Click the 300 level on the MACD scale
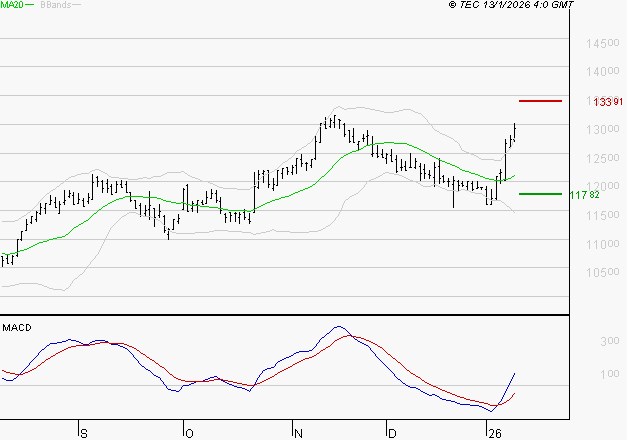 click(608, 342)
